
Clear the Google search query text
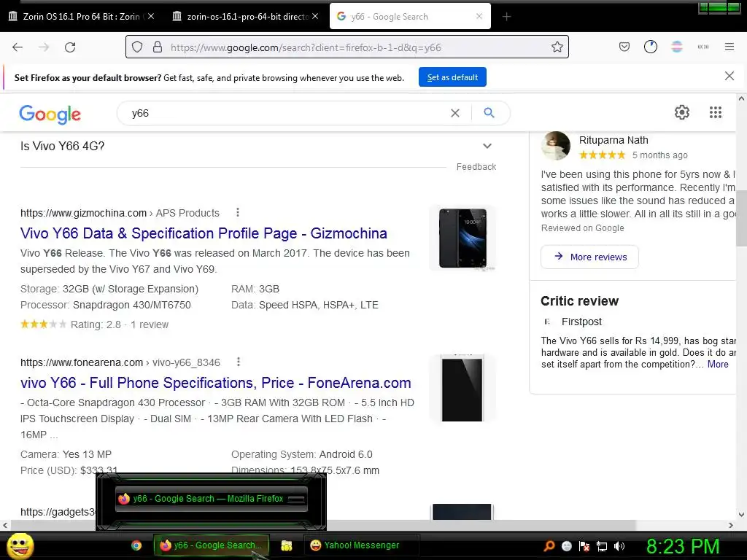click(455, 113)
